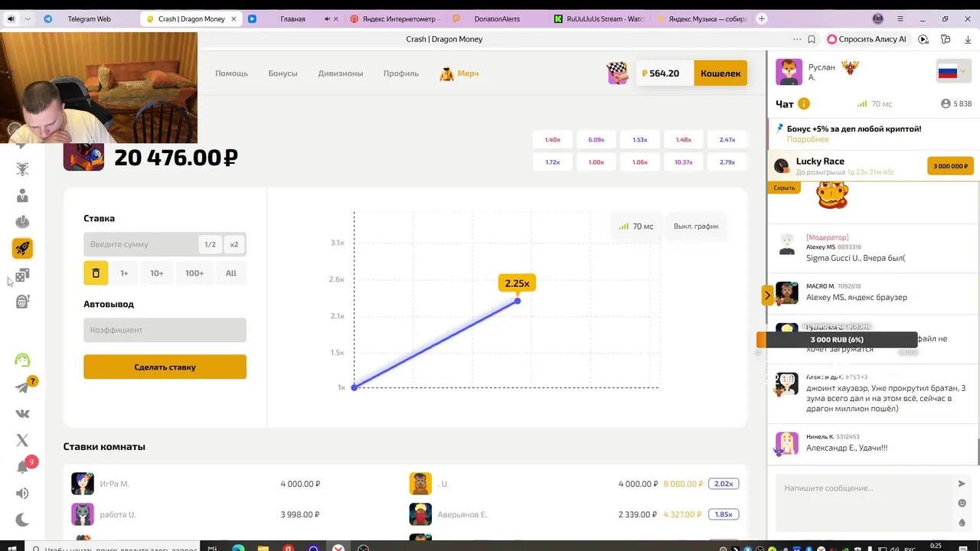
Task: Open Помощь menu item
Action: pos(231,73)
